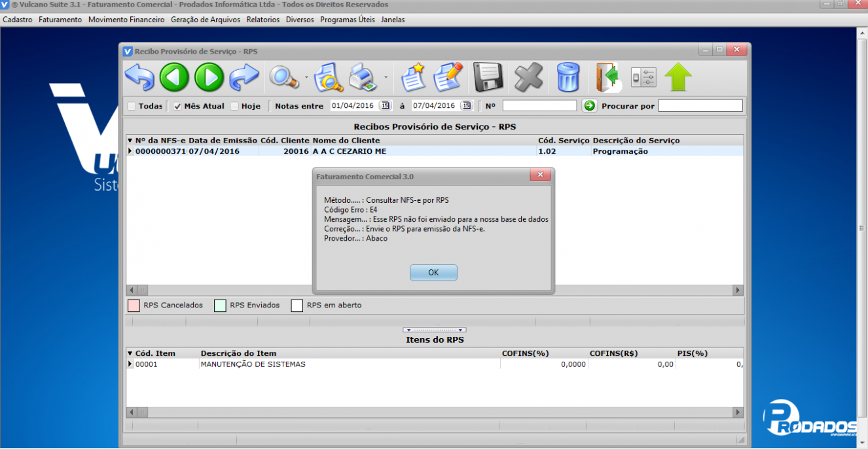
Task: Click OK in the error dialog
Action: click(x=433, y=273)
